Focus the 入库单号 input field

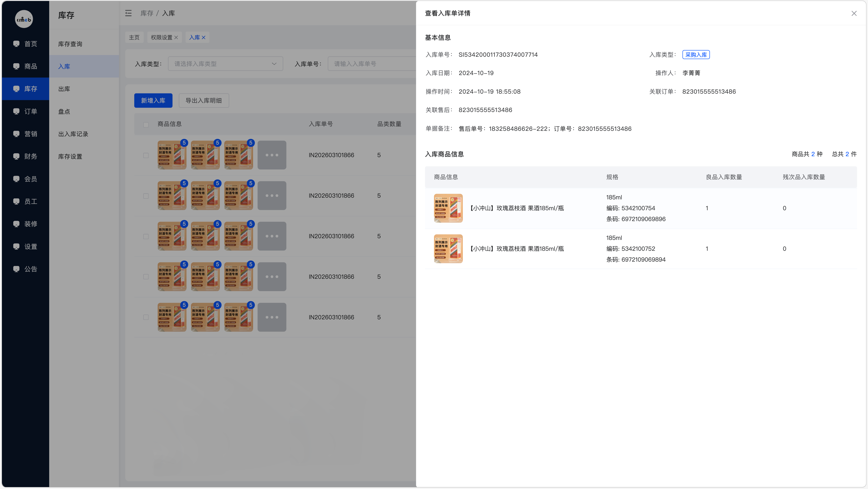[372, 64]
